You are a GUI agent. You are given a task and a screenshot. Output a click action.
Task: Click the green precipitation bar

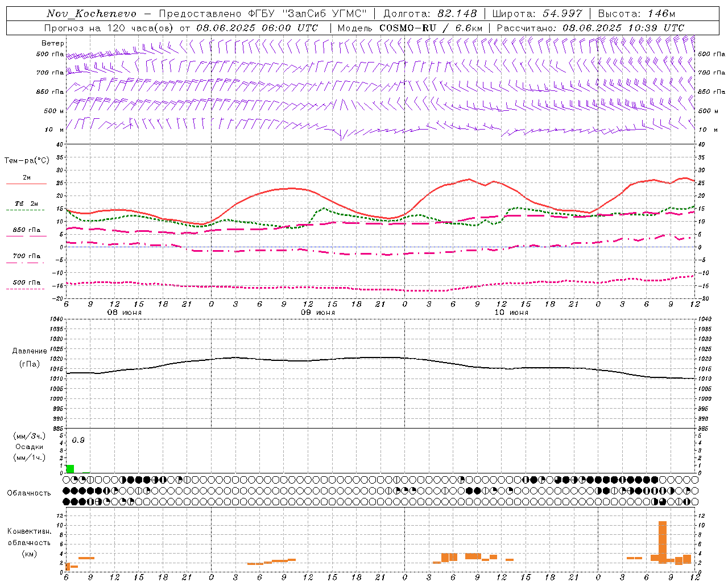70,469
